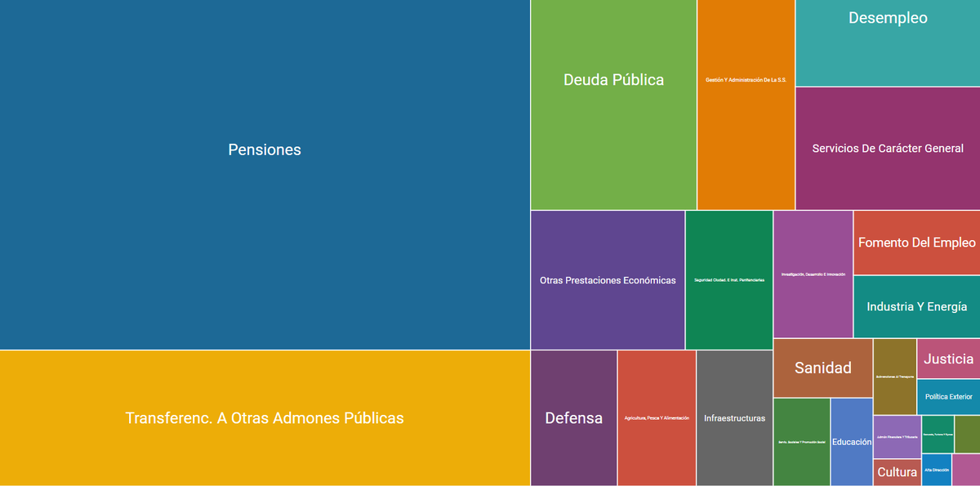Select the Sanidad tile
The image size is (980, 486).
pyautogui.click(x=822, y=368)
